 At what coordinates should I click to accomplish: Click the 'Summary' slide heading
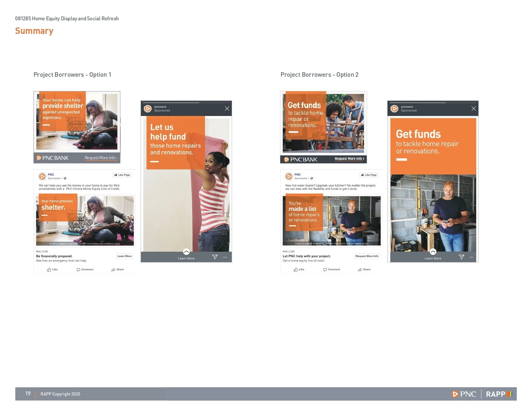click(x=34, y=31)
